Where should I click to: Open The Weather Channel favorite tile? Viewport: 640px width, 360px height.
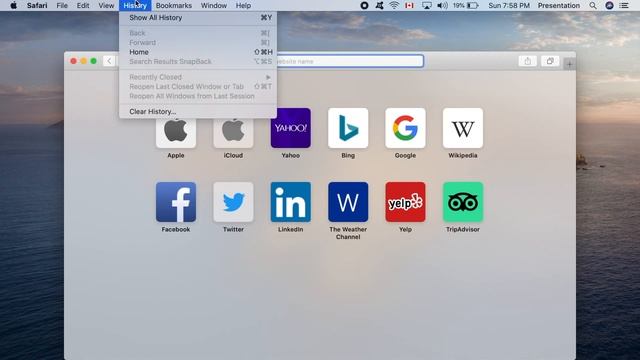coord(348,202)
